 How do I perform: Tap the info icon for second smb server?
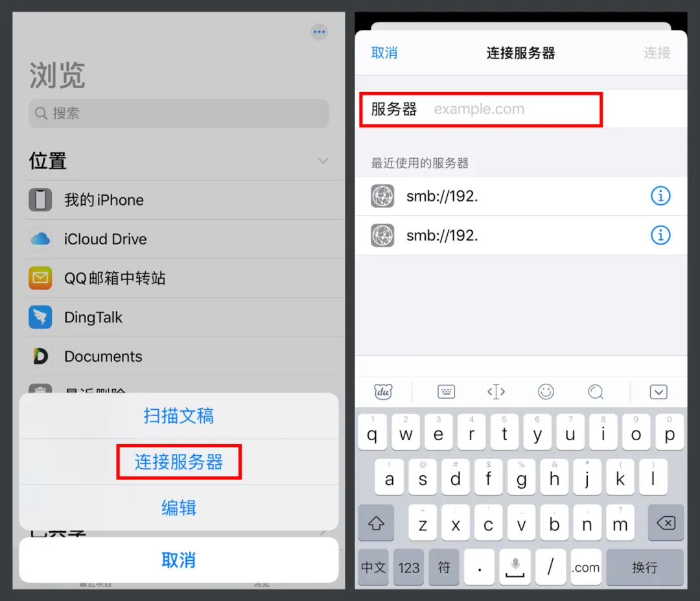pyautogui.click(x=660, y=235)
